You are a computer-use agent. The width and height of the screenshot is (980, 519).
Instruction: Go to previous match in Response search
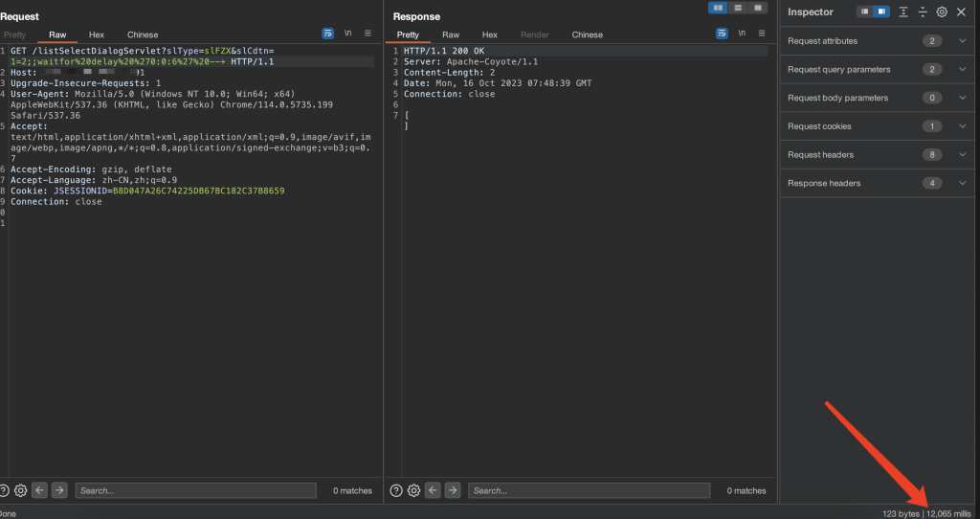pos(433,490)
